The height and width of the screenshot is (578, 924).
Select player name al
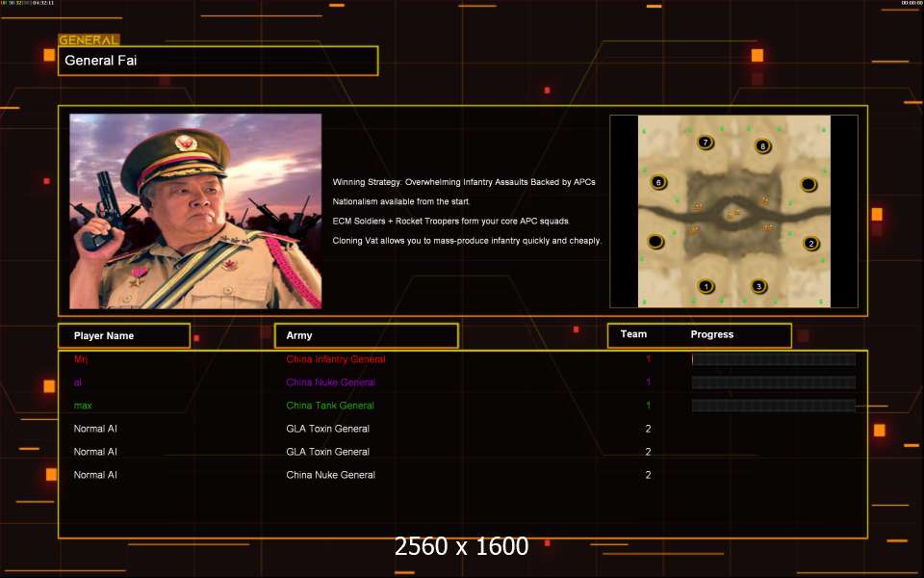(78, 382)
